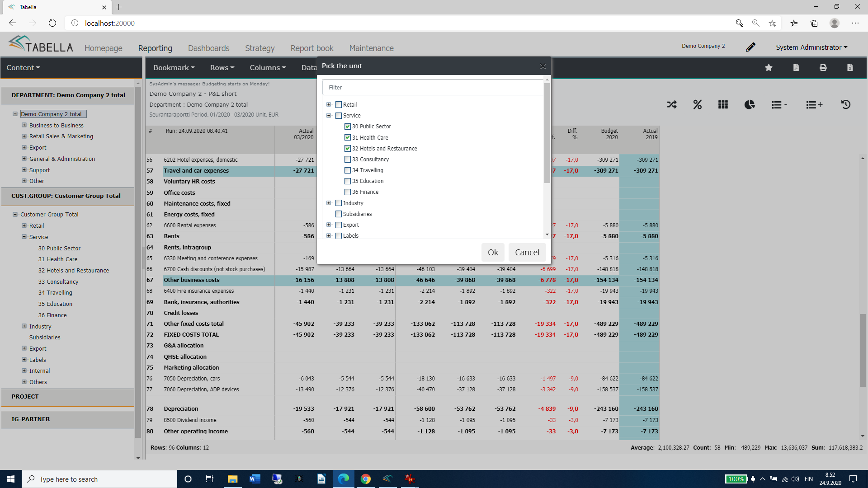Click the history clock icon

tap(845, 105)
